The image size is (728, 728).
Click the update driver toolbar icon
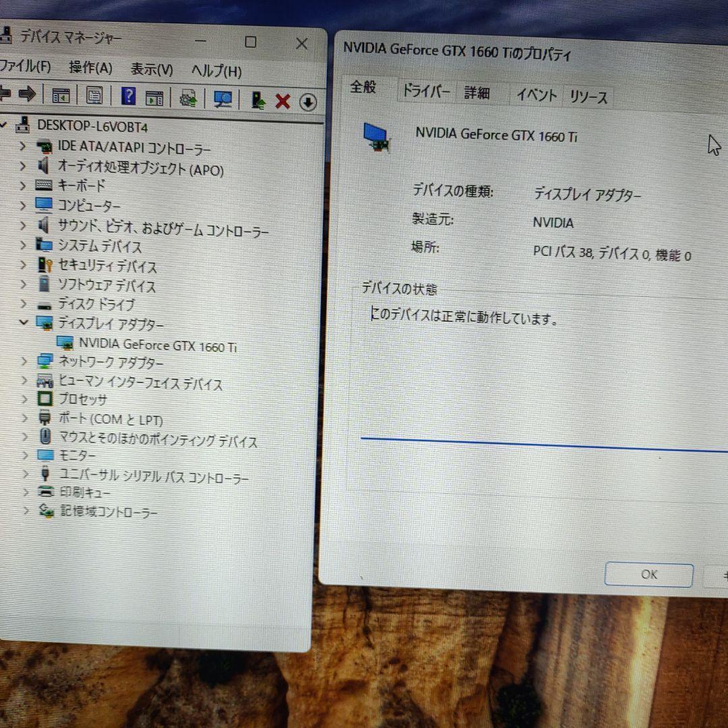coord(188,98)
